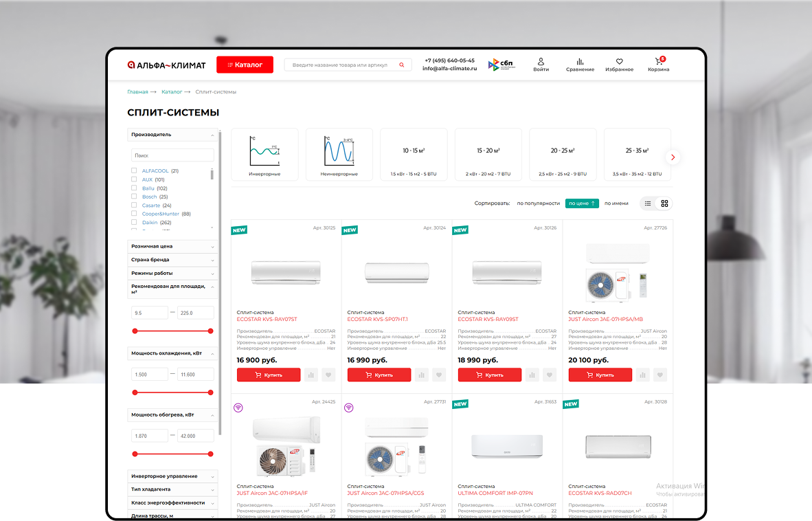Sort products по цене
The image size is (812, 521).
(582, 203)
